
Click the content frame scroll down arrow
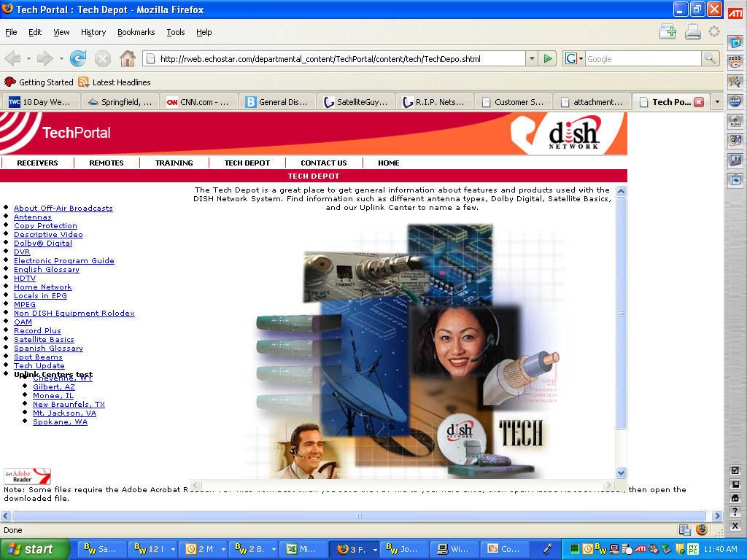coord(621,472)
